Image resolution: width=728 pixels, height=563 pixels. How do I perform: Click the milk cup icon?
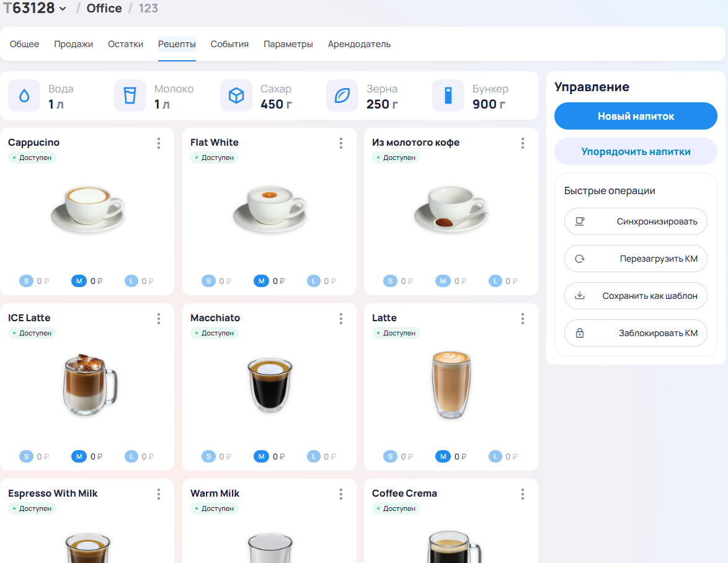click(x=130, y=96)
